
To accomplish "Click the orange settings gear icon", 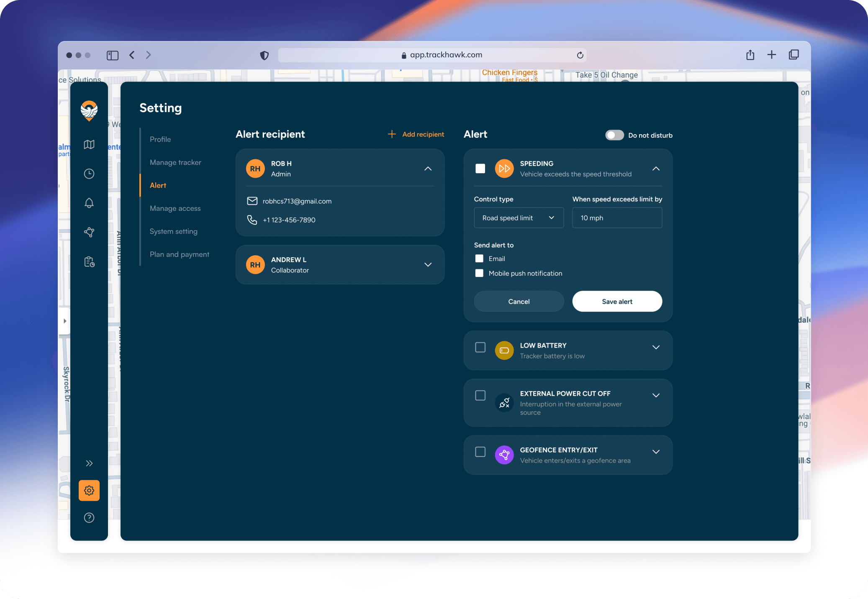I will (x=89, y=490).
